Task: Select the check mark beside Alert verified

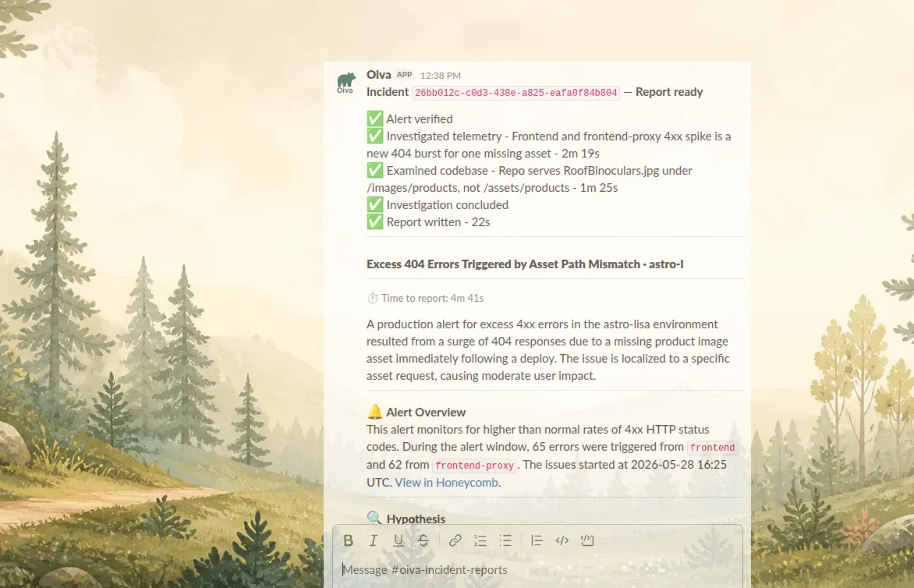Action: pyautogui.click(x=375, y=119)
